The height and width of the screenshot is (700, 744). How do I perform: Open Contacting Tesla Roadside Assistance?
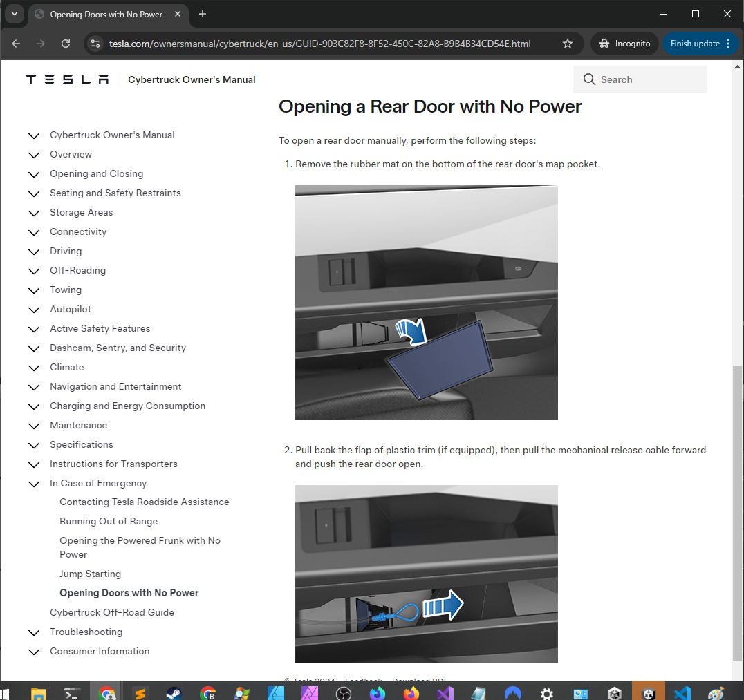point(145,502)
